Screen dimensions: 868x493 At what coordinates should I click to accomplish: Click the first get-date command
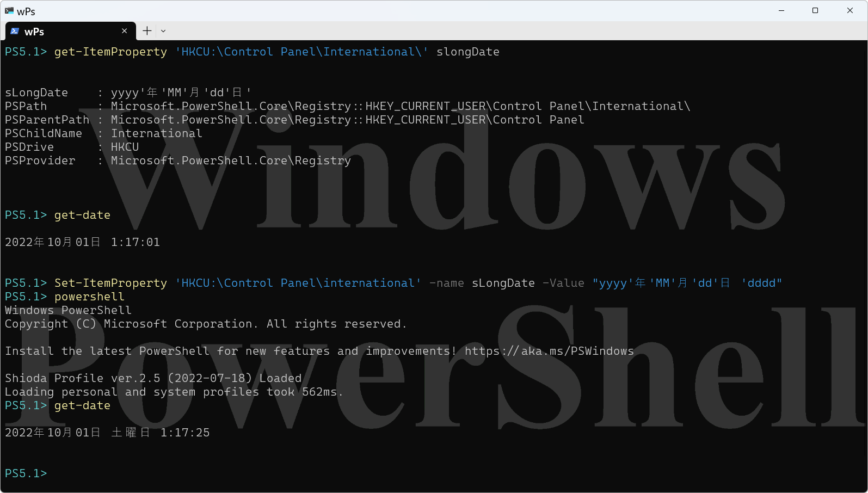[x=82, y=215]
